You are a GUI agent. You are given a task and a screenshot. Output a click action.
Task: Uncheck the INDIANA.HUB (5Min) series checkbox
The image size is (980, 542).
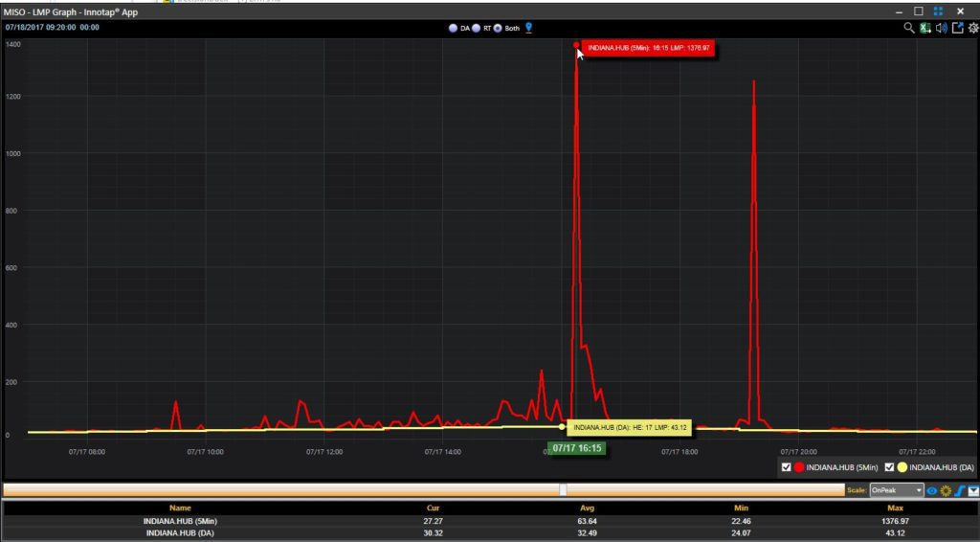pos(787,467)
